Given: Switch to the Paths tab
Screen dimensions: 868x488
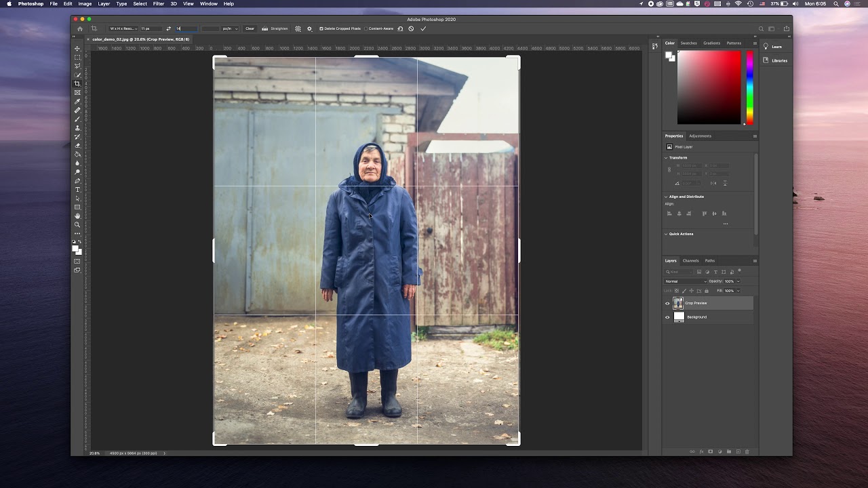Looking at the screenshot, I should pyautogui.click(x=709, y=260).
